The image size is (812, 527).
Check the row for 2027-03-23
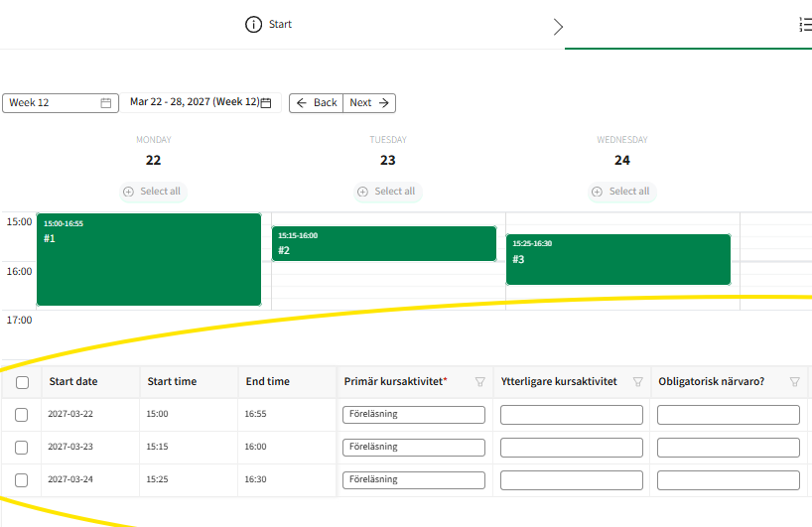coord(21,448)
